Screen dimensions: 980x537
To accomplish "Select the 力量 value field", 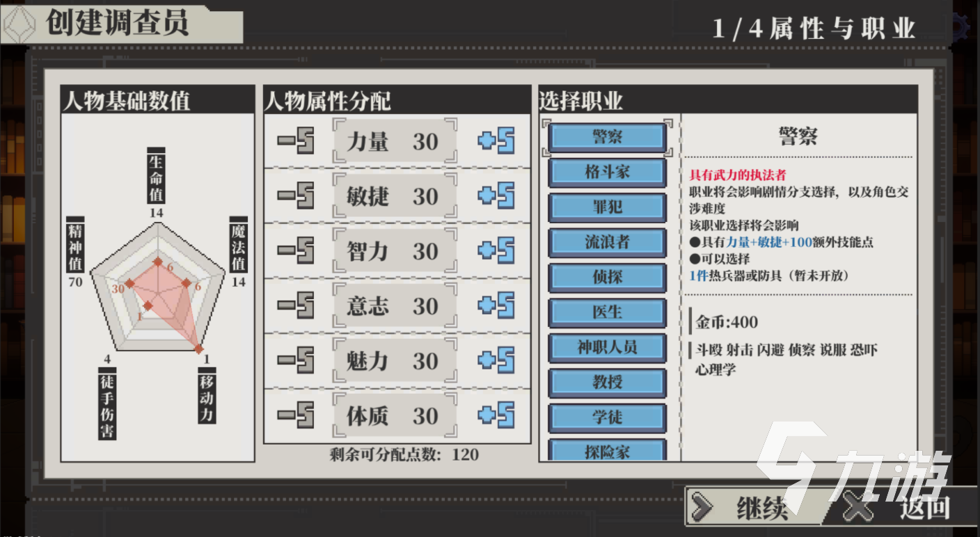I will pos(395,141).
